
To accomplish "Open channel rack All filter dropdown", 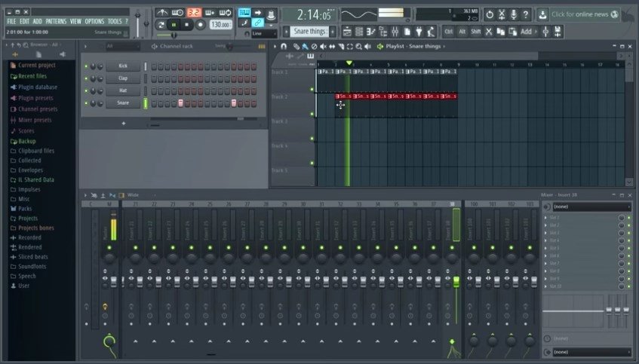I will tap(122, 47).
